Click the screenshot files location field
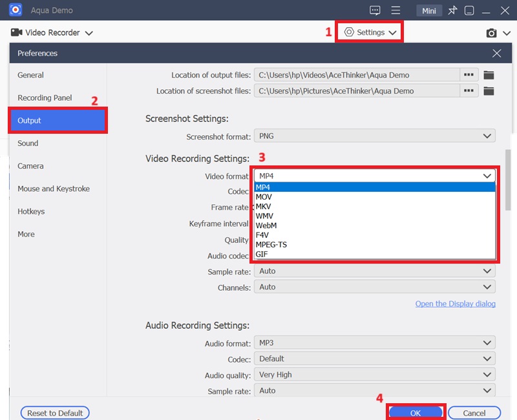The height and width of the screenshot is (420, 517). (x=357, y=91)
